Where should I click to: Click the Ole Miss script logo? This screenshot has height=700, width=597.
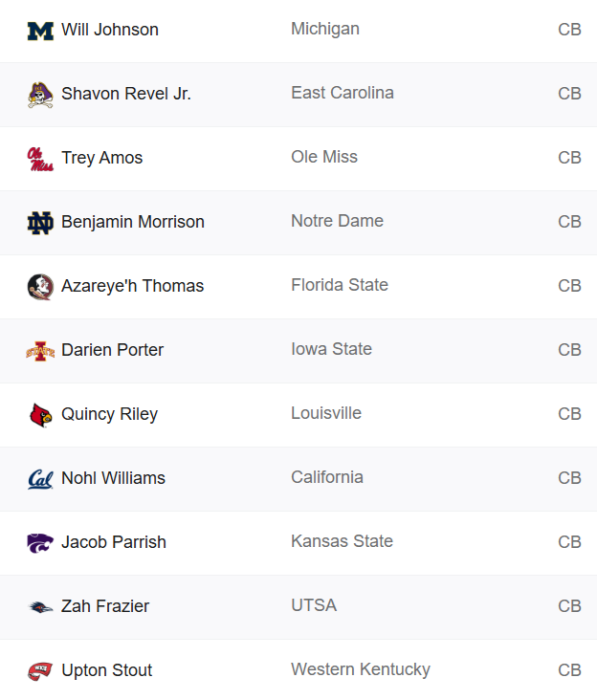pos(40,159)
